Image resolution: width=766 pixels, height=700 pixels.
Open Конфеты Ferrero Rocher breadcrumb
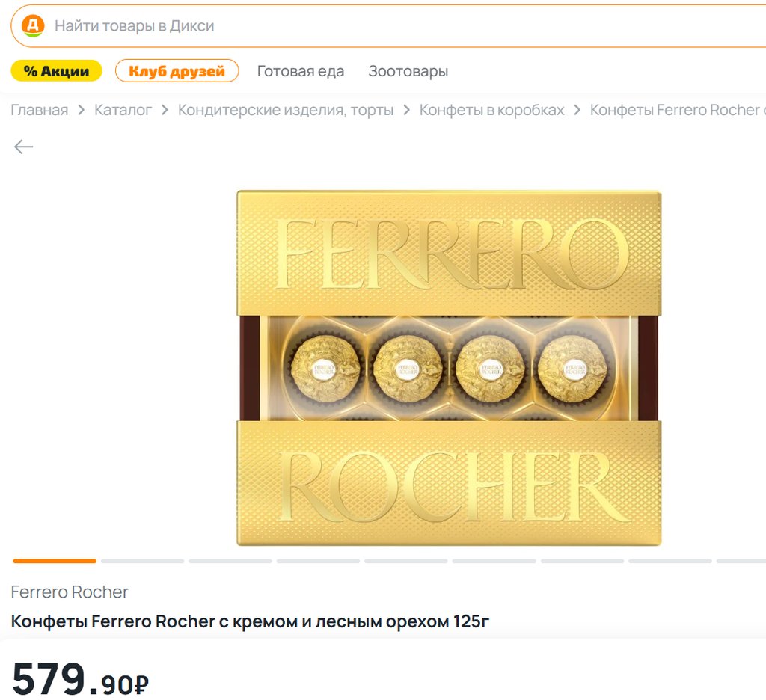click(678, 110)
